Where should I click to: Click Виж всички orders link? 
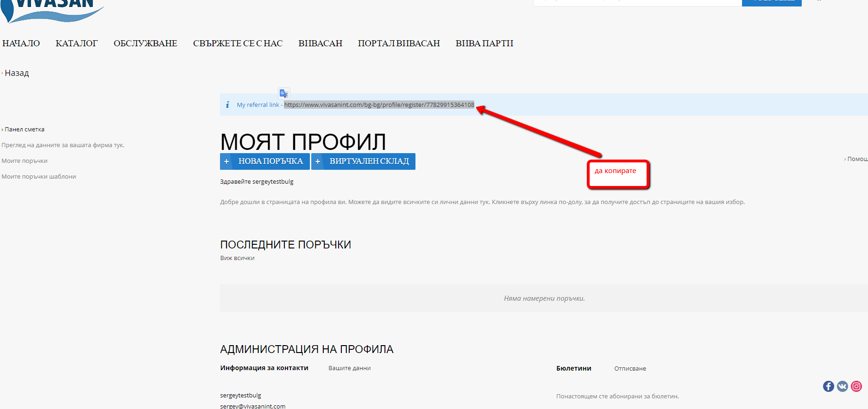click(238, 258)
